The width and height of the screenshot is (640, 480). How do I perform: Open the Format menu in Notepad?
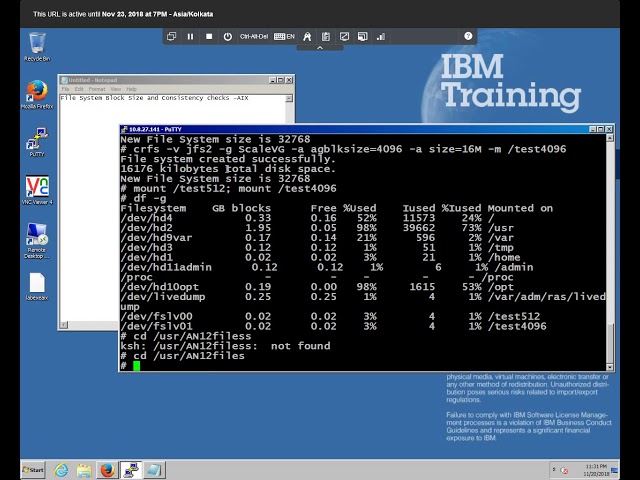point(97,89)
